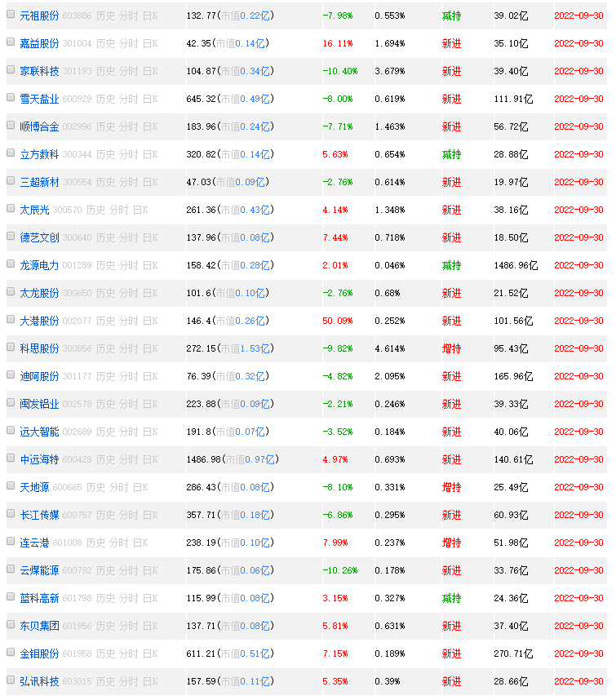Tick the checkbox for 嘉益股份

(x=11, y=42)
